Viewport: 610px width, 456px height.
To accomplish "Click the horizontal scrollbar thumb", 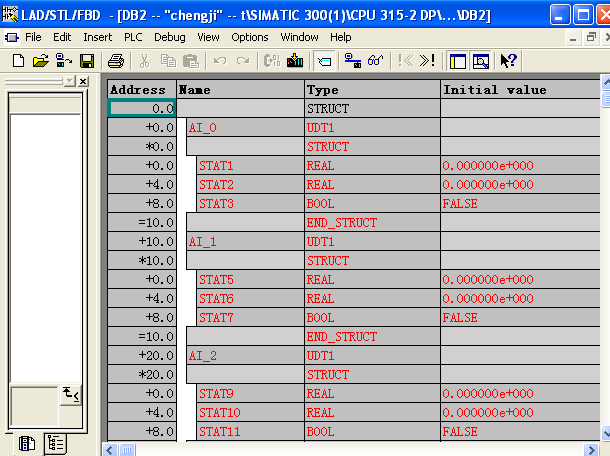I will click(x=127, y=450).
